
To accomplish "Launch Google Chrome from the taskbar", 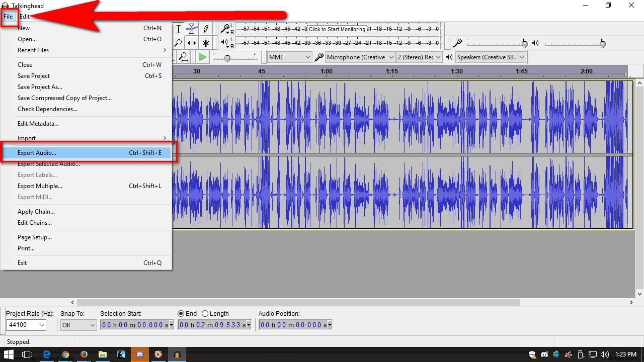I will pyautogui.click(x=65, y=354).
